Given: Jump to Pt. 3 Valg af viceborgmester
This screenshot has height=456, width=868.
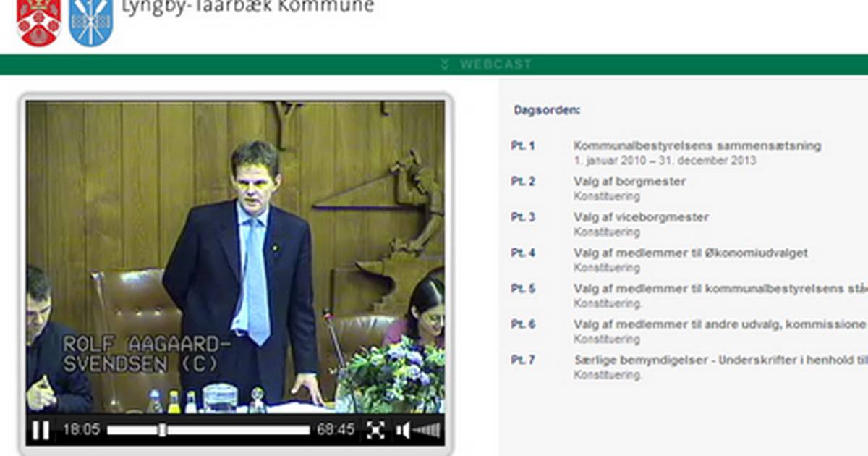Looking at the screenshot, I should pyautogui.click(x=641, y=217).
